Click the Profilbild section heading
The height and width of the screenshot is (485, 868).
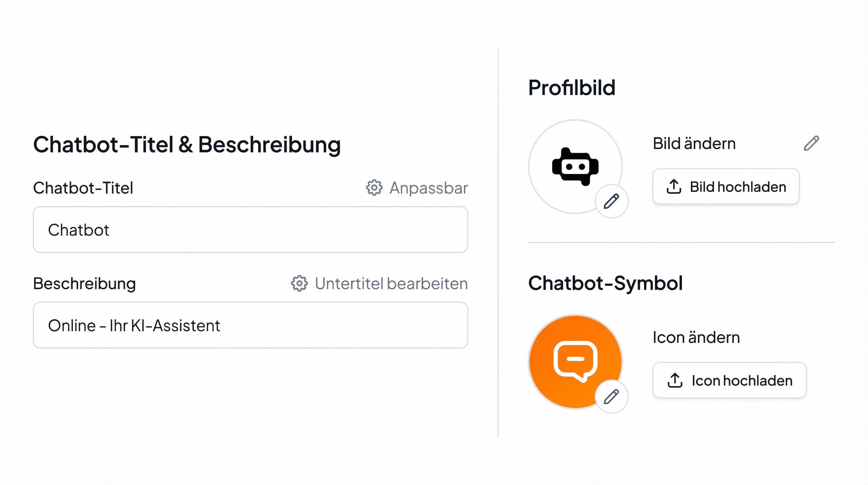(x=572, y=88)
